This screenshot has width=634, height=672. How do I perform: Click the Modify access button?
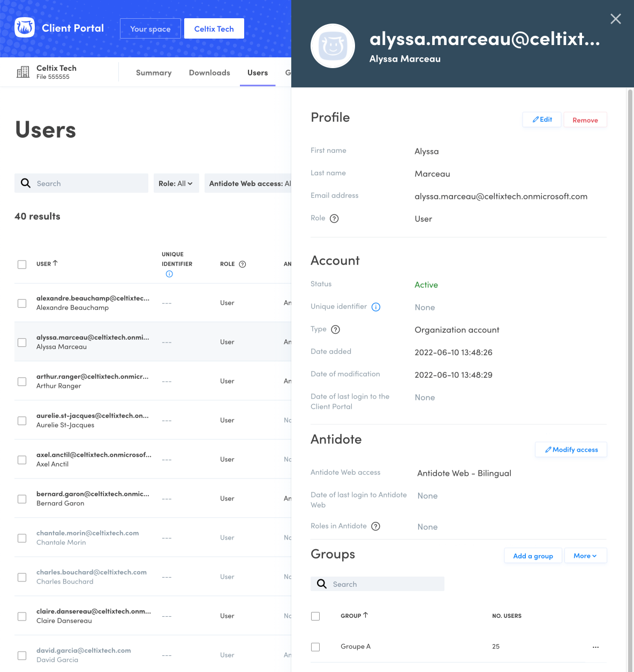pos(571,450)
